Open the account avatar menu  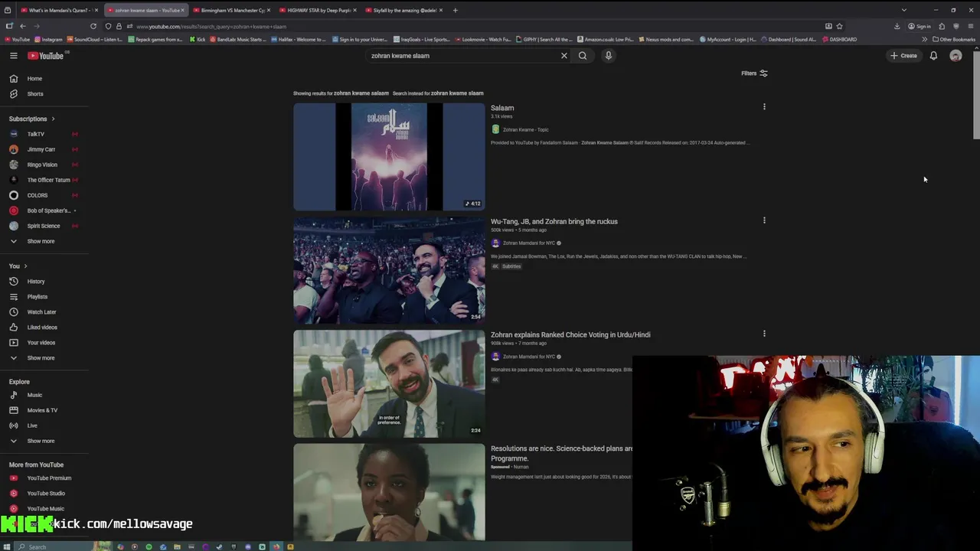coord(955,55)
